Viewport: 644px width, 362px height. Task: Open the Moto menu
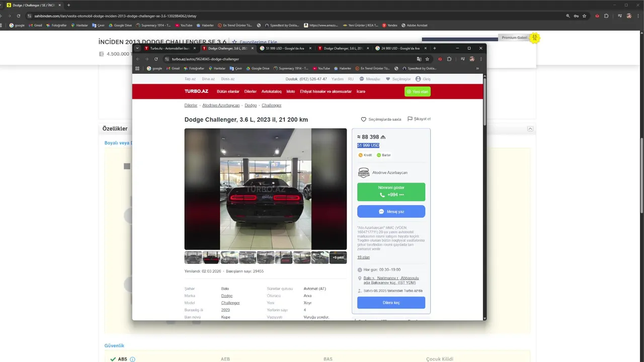coord(291,92)
